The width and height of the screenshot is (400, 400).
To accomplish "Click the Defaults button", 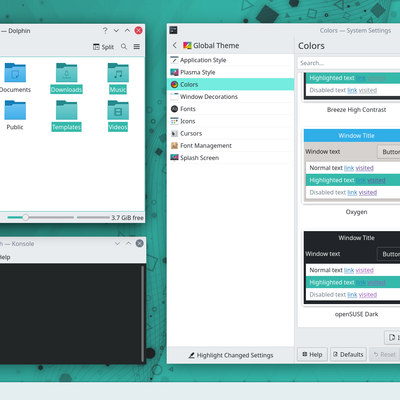I will [348, 354].
